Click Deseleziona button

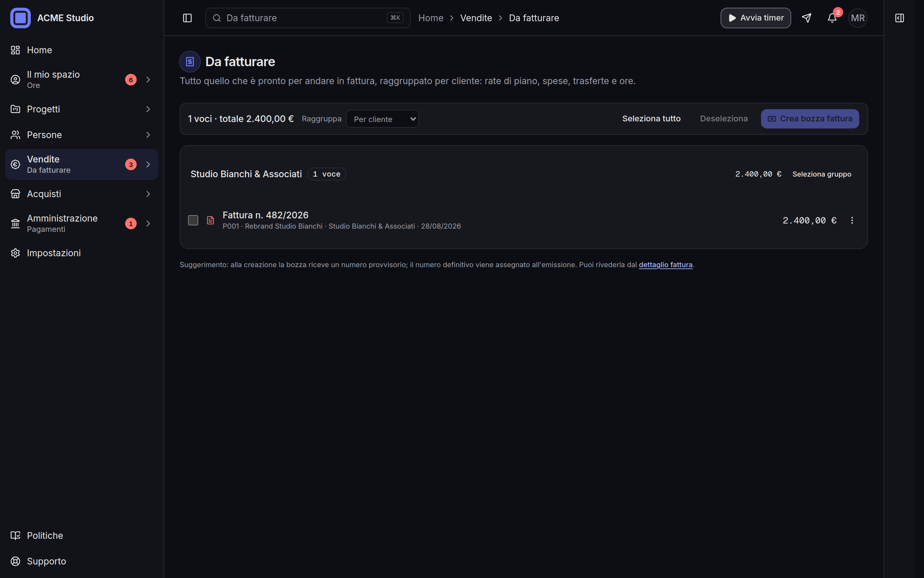click(x=723, y=119)
